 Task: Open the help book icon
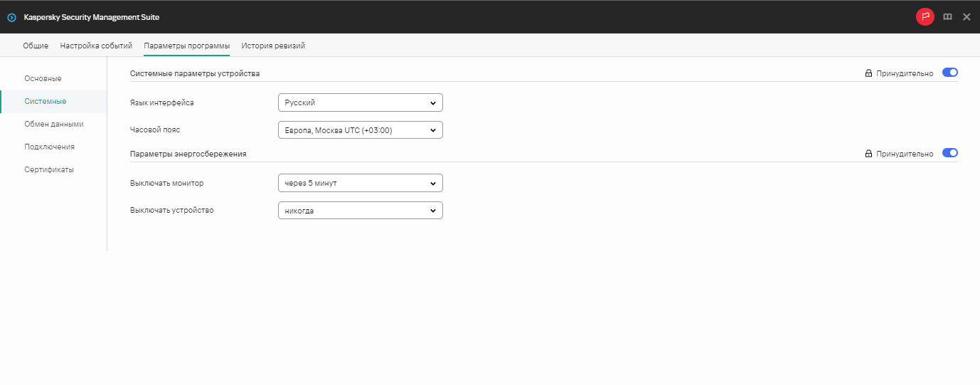click(x=947, y=17)
